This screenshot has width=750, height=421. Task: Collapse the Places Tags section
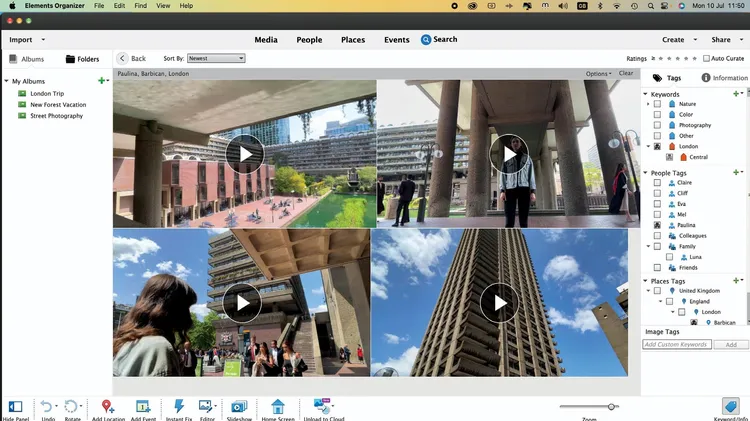[x=645, y=280]
